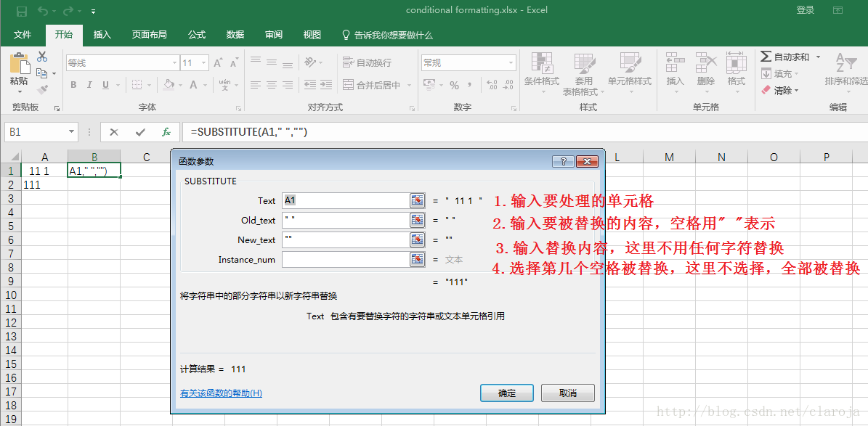Click the Orientation text angle icon
The image size is (868, 426).
coord(311,62)
